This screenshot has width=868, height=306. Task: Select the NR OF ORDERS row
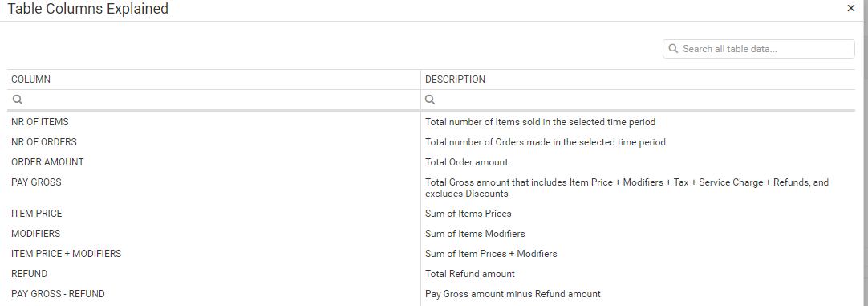click(x=431, y=142)
